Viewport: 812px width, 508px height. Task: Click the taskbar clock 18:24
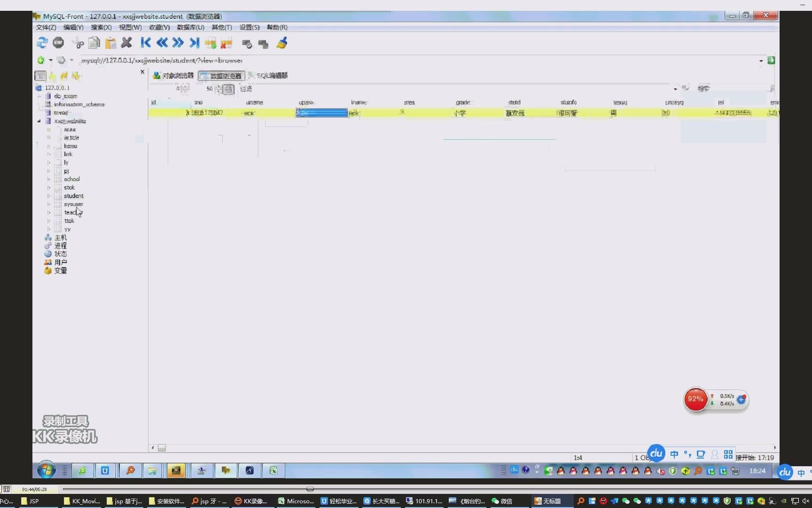[x=757, y=470]
